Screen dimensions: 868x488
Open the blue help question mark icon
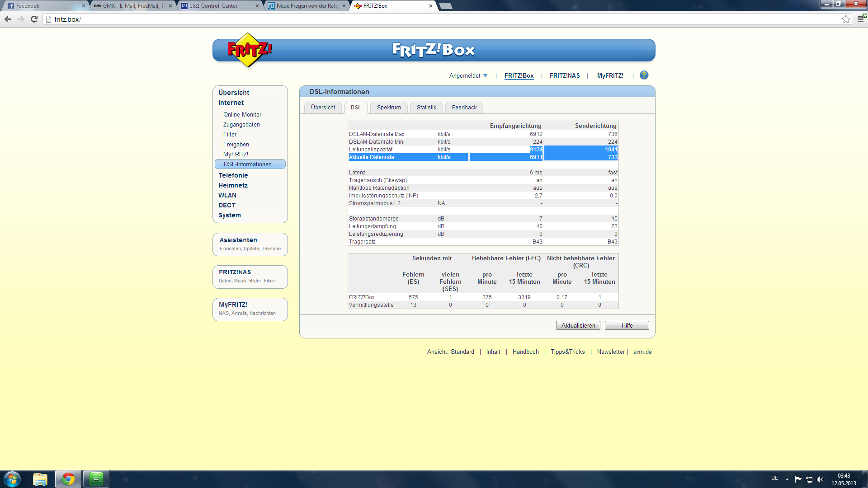644,75
